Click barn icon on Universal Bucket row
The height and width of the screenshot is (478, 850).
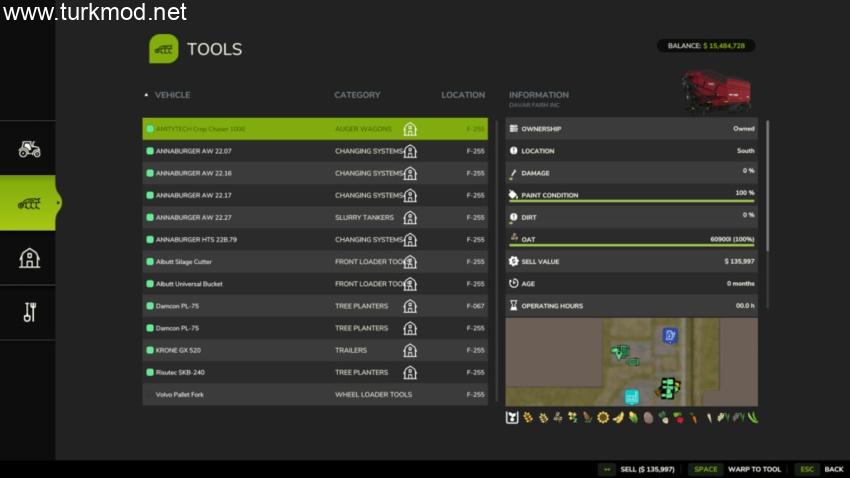pyautogui.click(x=410, y=284)
